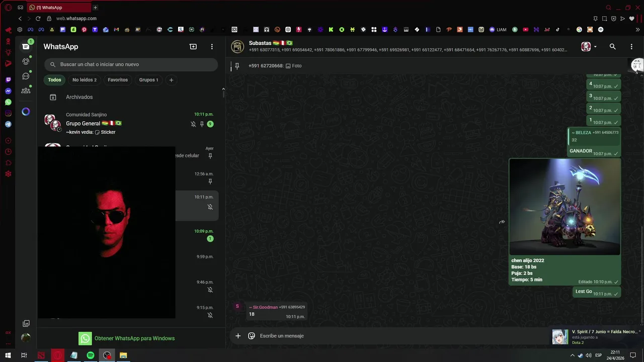Open WhatsApp media gallery icon above profile
The width and height of the screenshot is (644, 362).
pyautogui.click(x=26, y=323)
